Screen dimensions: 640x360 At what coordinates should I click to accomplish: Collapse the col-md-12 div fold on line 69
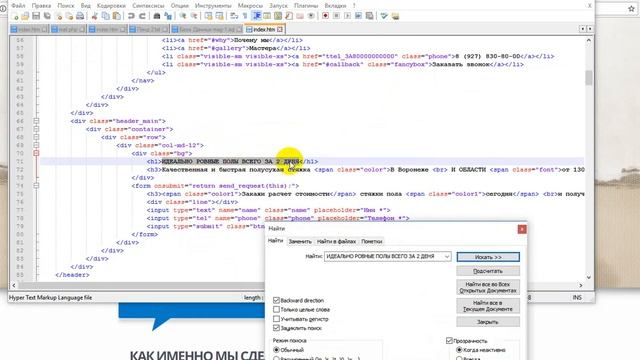click(36, 145)
